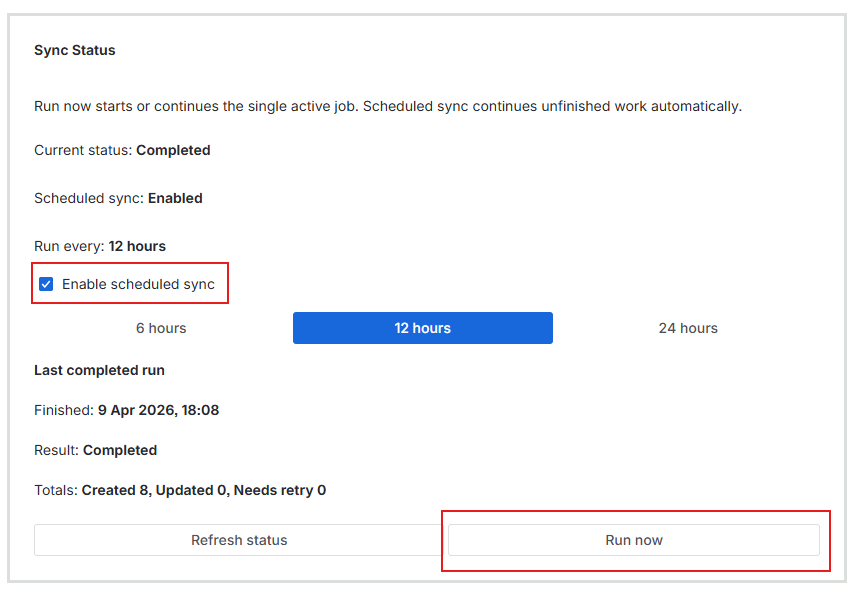Click the Completed status text
Viewport: 858px width, 594px height.
click(x=122, y=150)
